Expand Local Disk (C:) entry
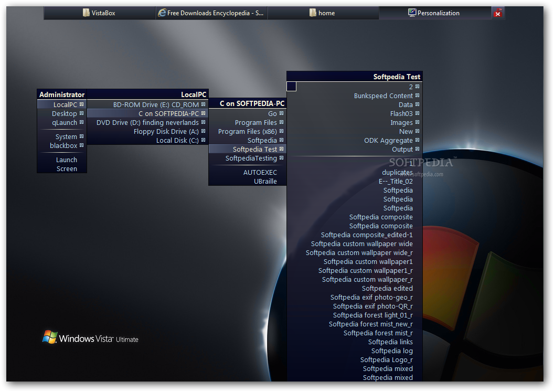Viewport: 554px width, 392px height. [x=148, y=140]
